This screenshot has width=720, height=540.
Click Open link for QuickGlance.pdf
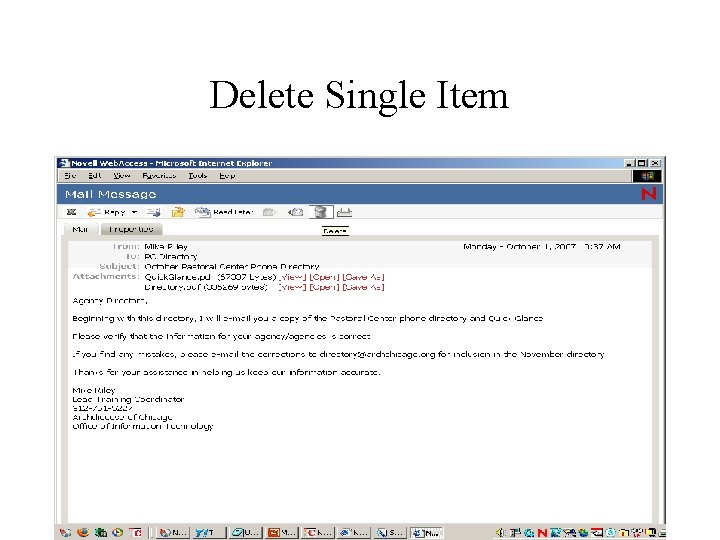tap(324, 277)
